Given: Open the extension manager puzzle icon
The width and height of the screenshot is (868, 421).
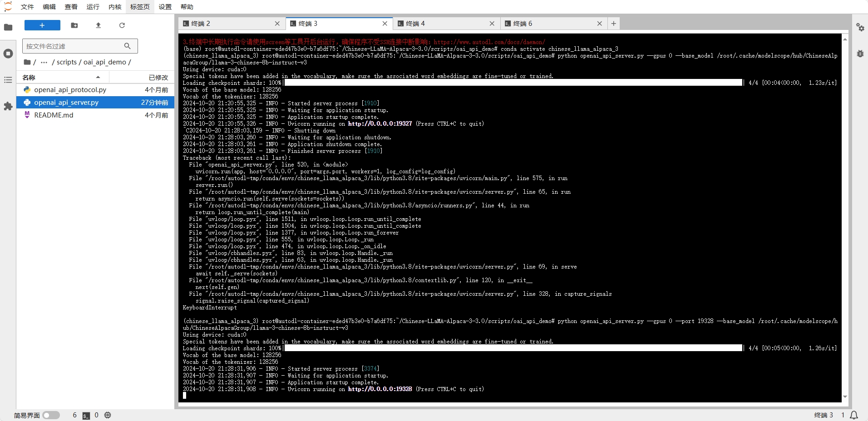Looking at the screenshot, I should tap(8, 106).
